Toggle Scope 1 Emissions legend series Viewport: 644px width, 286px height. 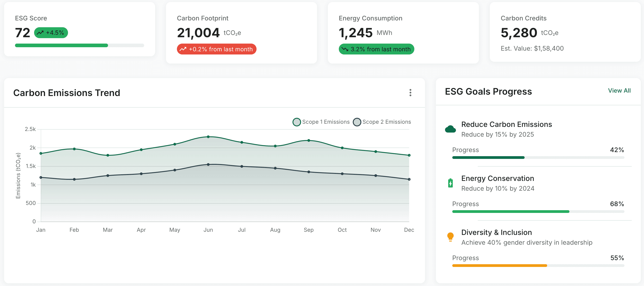321,122
